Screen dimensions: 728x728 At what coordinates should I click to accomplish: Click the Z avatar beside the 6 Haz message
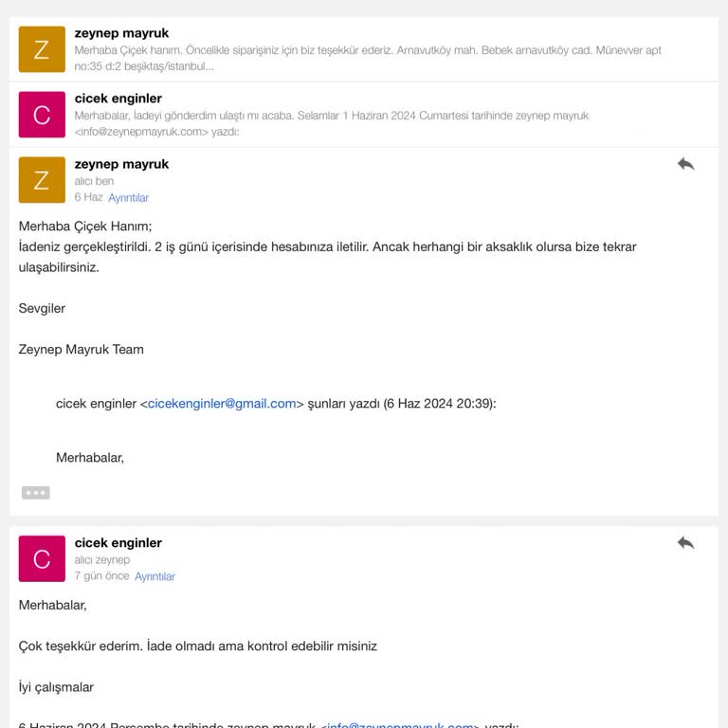(x=42, y=180)
